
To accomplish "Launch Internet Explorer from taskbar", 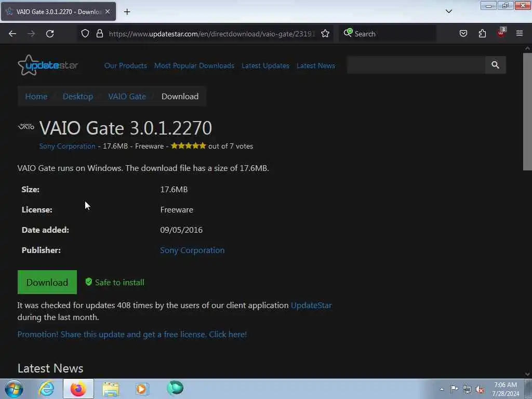I will tap(46, 389).
